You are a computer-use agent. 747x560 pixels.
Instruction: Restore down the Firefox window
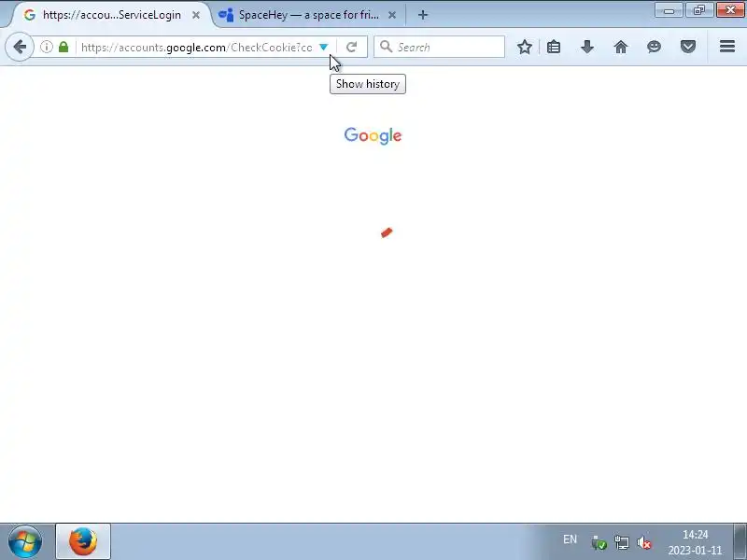tap(698, 10)
